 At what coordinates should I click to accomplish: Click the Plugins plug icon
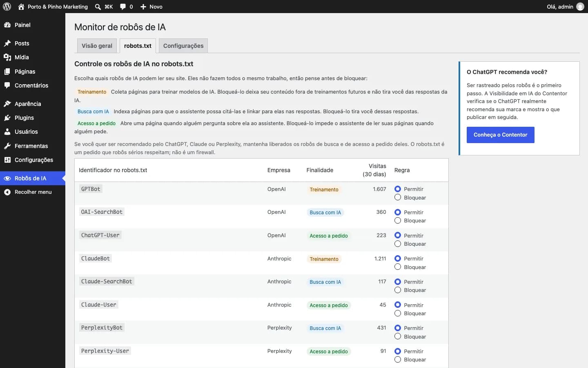click(7, 118)
